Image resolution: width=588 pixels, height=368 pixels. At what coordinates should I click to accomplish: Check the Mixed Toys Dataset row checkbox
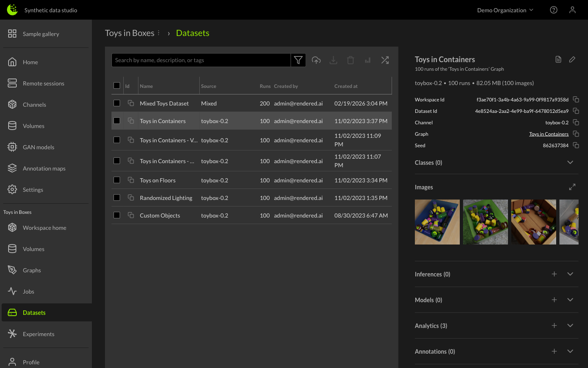click(117, 103)
